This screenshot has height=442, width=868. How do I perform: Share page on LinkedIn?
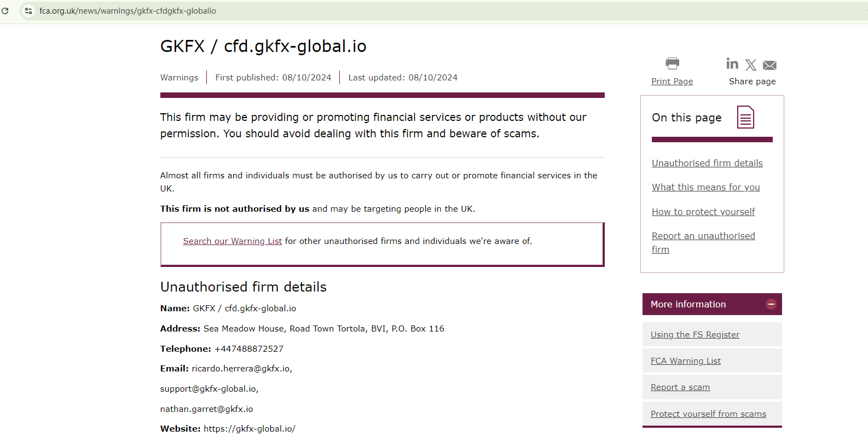click(x=732, y=64)
